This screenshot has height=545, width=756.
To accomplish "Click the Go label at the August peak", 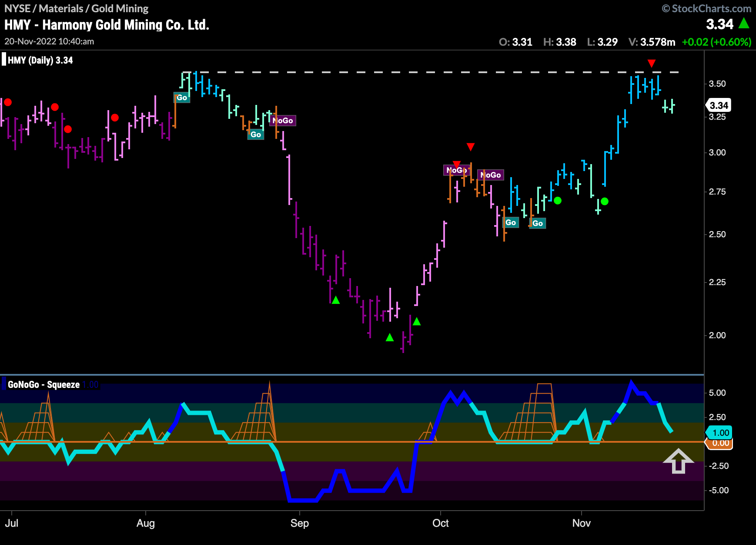I will 182,98.
